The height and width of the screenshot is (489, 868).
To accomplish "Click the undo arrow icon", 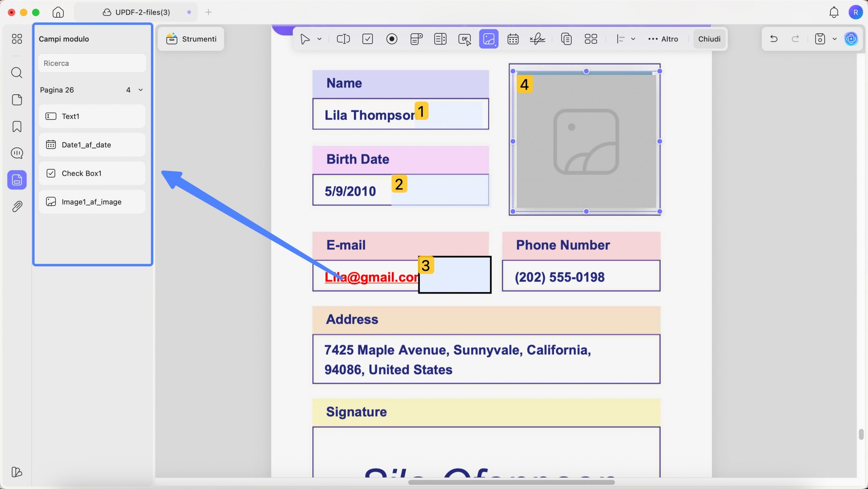I will [774, 39].
